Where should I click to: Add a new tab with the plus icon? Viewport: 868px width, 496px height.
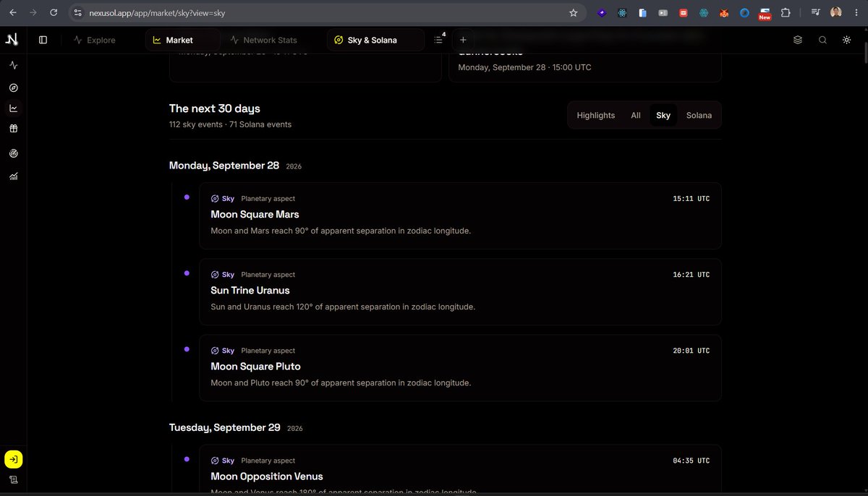pyautogui.click(x=463, y=40)
